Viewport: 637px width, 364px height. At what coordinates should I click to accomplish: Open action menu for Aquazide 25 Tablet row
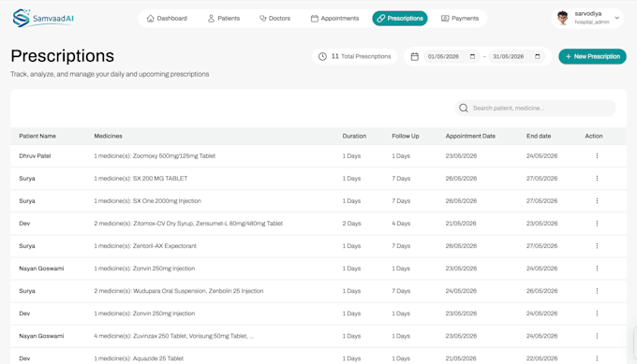(x=597, y=358)
